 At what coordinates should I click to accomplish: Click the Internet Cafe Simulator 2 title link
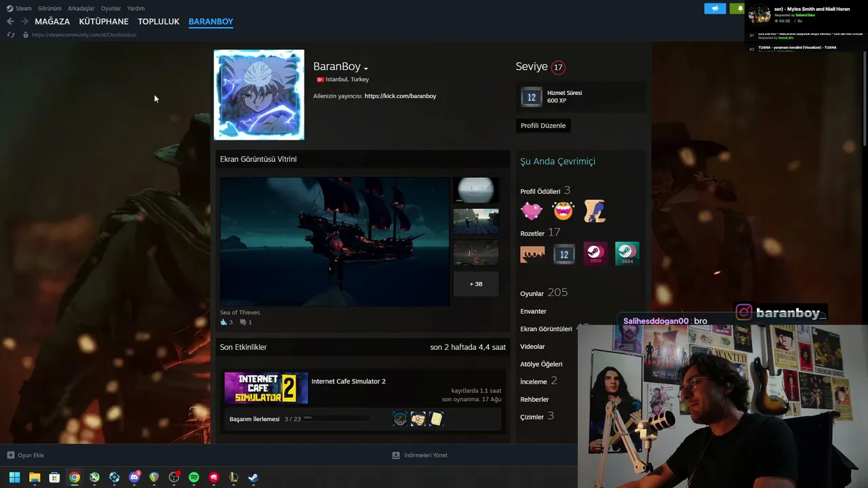[349, 382]
